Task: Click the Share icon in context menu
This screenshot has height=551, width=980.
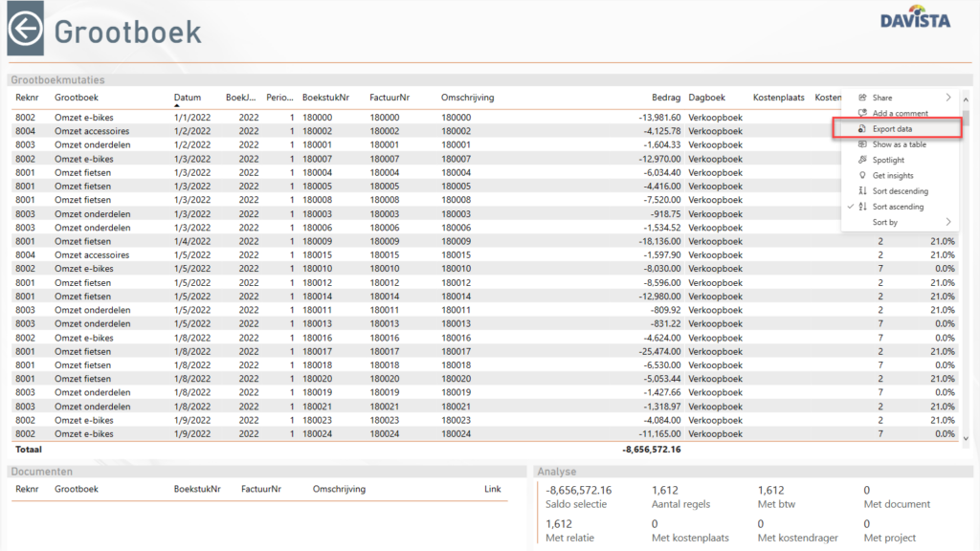Action: [862, 98]
